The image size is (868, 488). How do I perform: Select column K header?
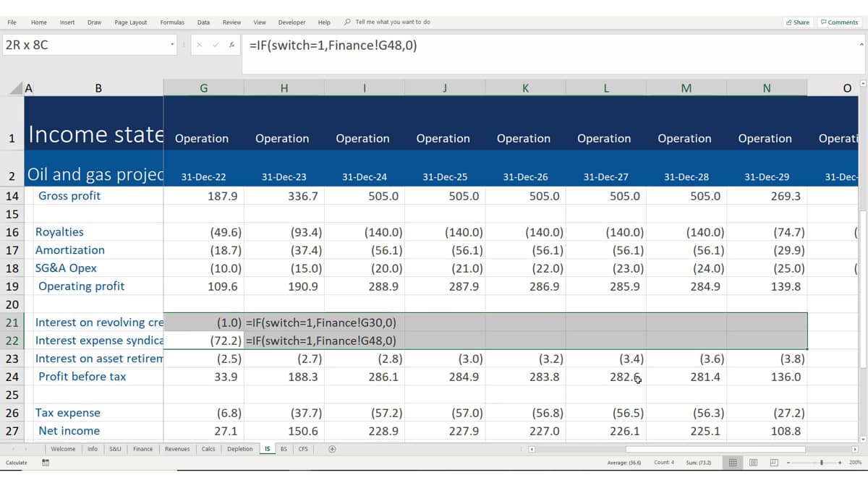click(x=525, y=88)
